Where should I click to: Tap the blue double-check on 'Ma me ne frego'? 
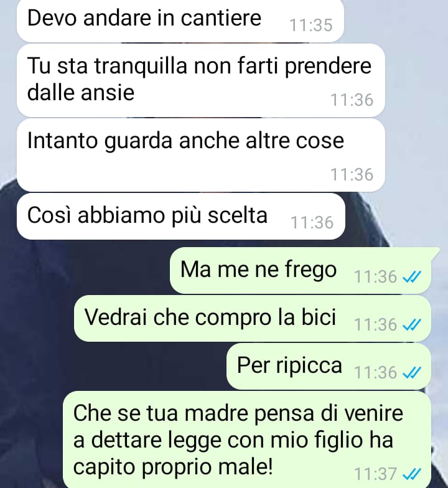(x=412, y=276)
